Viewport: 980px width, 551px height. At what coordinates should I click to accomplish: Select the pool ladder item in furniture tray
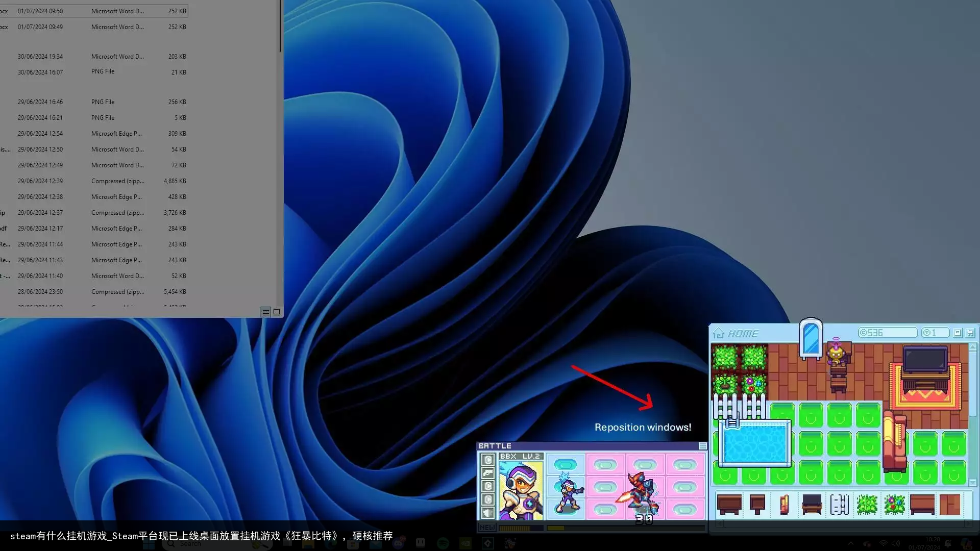pos(840,504)
